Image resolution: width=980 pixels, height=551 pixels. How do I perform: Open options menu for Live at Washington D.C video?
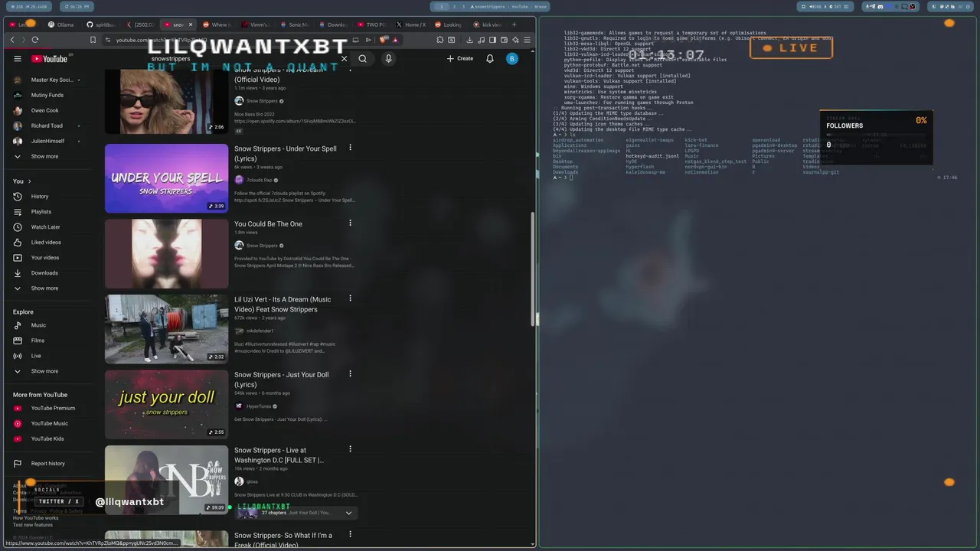pos(350,449)
